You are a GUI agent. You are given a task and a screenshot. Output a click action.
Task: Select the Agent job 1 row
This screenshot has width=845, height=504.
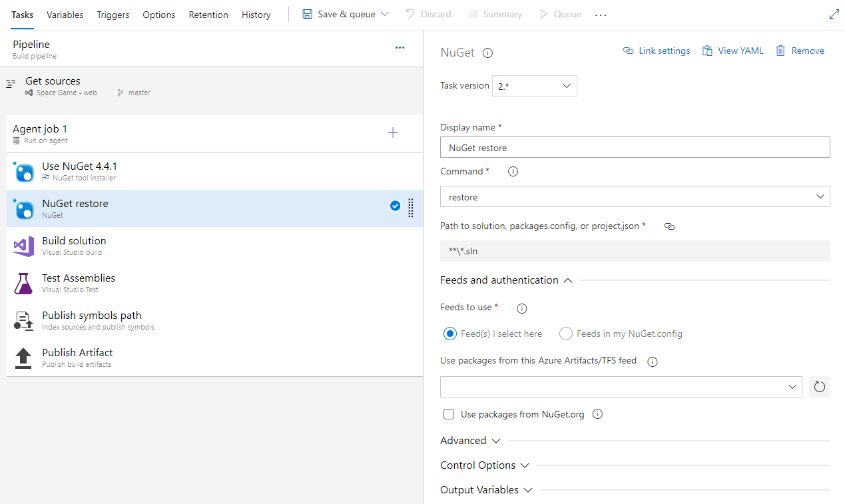(x=214, y=134)
